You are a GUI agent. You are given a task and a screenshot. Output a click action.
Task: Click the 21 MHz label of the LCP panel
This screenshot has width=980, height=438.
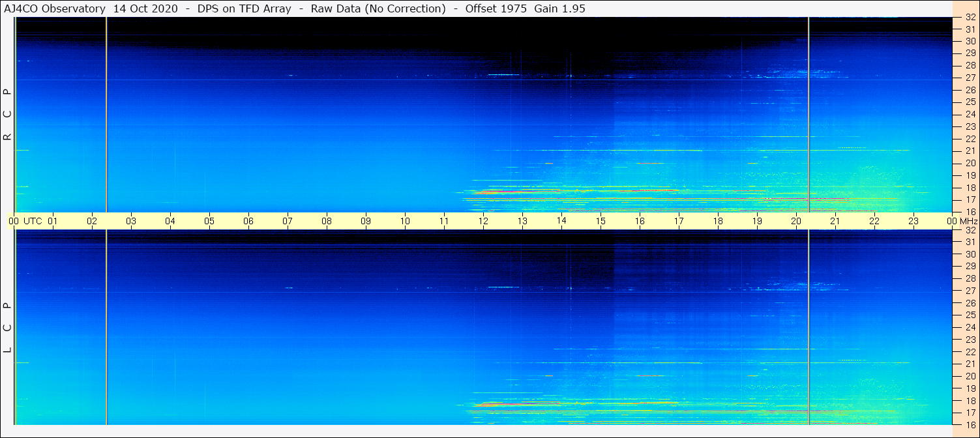[970, 364]
